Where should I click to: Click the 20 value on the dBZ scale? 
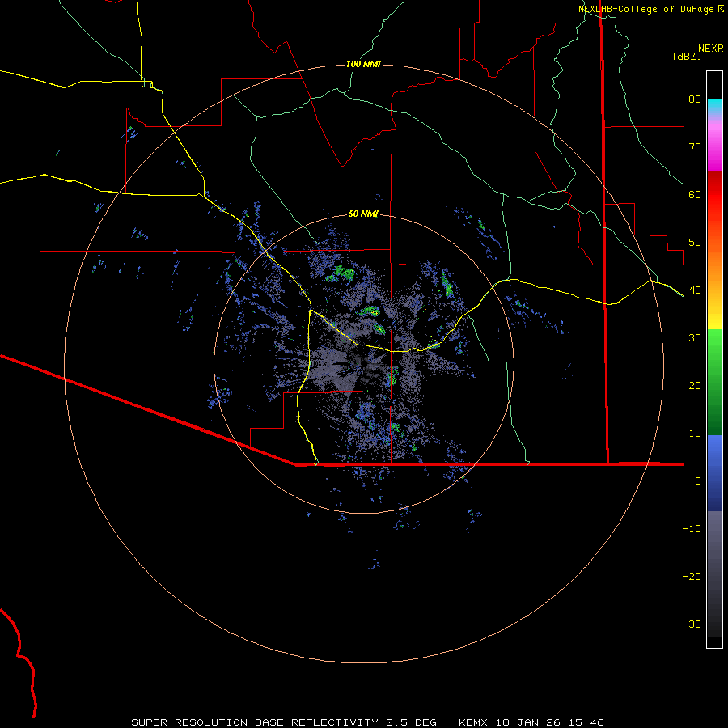(695, 385)
